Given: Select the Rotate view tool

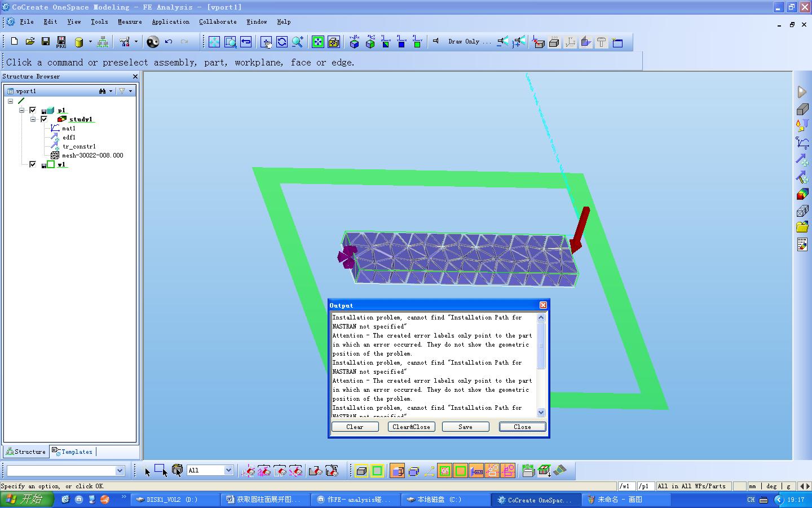Looking at the screenshot, I should [x=282, y=42].
